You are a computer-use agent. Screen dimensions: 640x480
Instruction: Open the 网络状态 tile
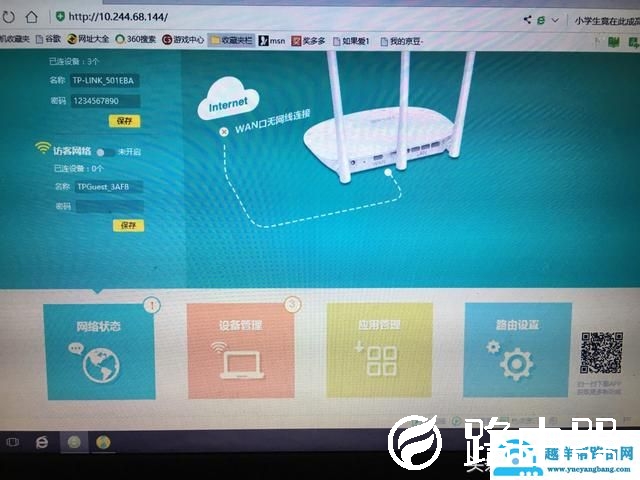100,351
